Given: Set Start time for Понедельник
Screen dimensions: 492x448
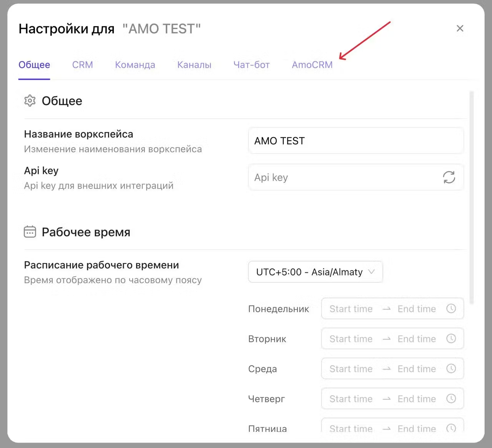Looking at the screenshot, I should coord(351,309).
